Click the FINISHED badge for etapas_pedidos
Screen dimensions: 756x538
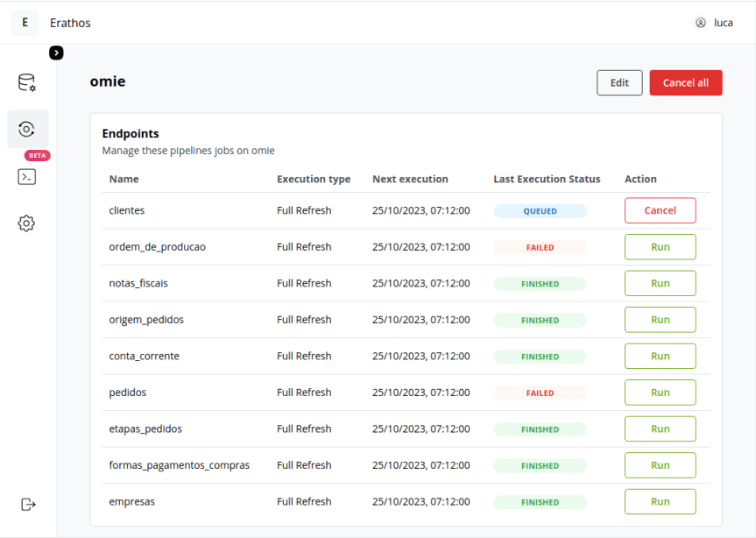540,429
